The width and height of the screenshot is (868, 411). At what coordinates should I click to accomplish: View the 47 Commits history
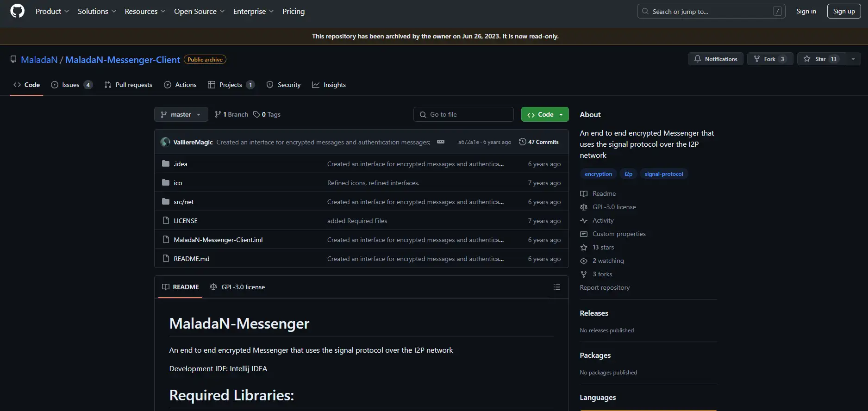(x=539, y=142)
